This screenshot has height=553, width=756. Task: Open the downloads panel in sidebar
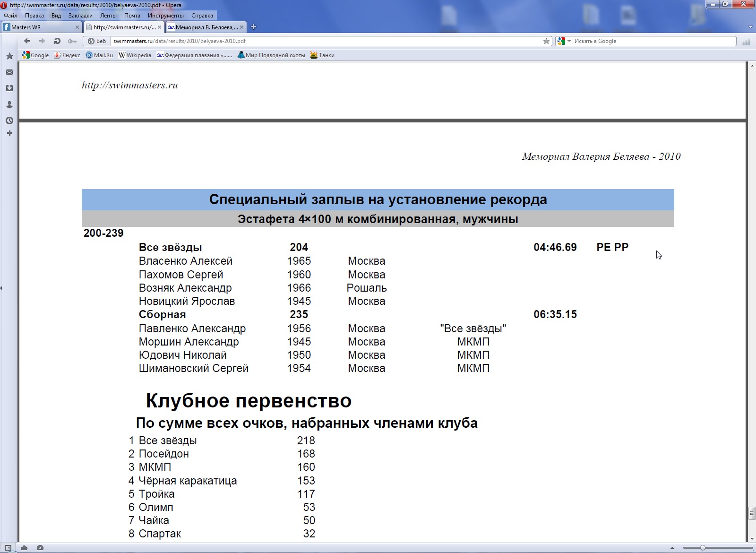[x=9, y=88]
